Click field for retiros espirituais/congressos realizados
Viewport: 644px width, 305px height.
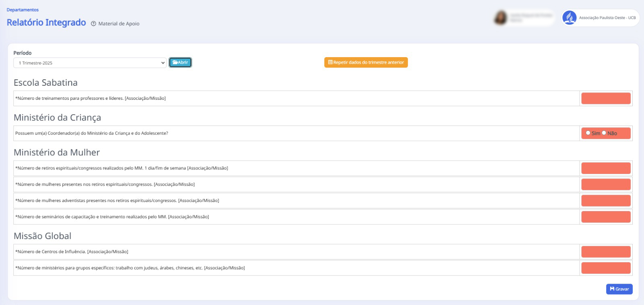[x=605, y=168]
